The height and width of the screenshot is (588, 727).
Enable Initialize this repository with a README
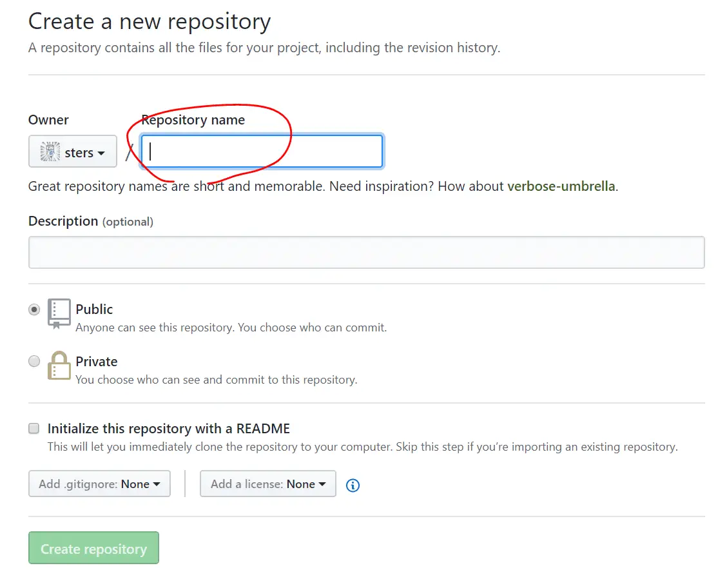tap(34, 428)
